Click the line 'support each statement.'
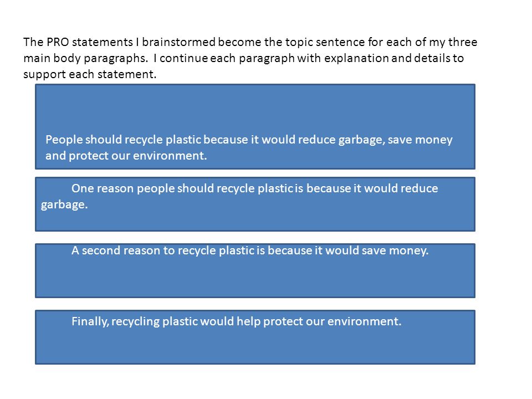This screenshot has width=532, height=399. coord(90,74)
